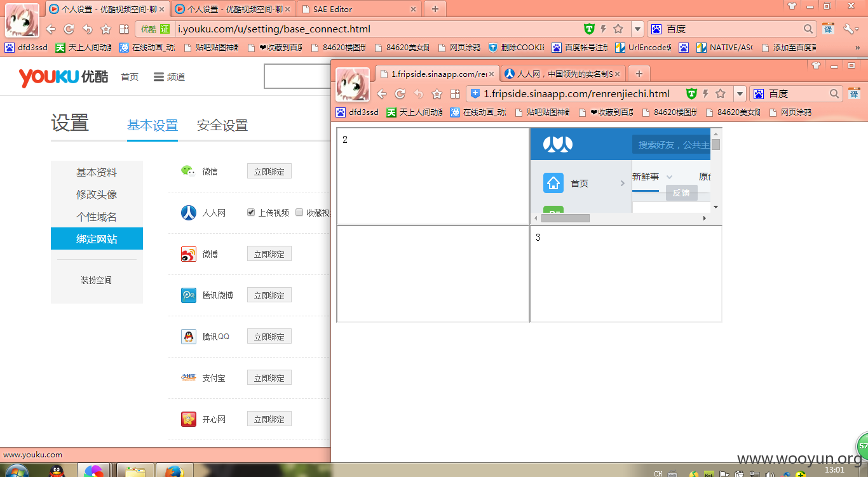Viewport: 868px width, 477px height.
Task: Expand address dropdown arrow in Youku window
Action: (637, 29)
